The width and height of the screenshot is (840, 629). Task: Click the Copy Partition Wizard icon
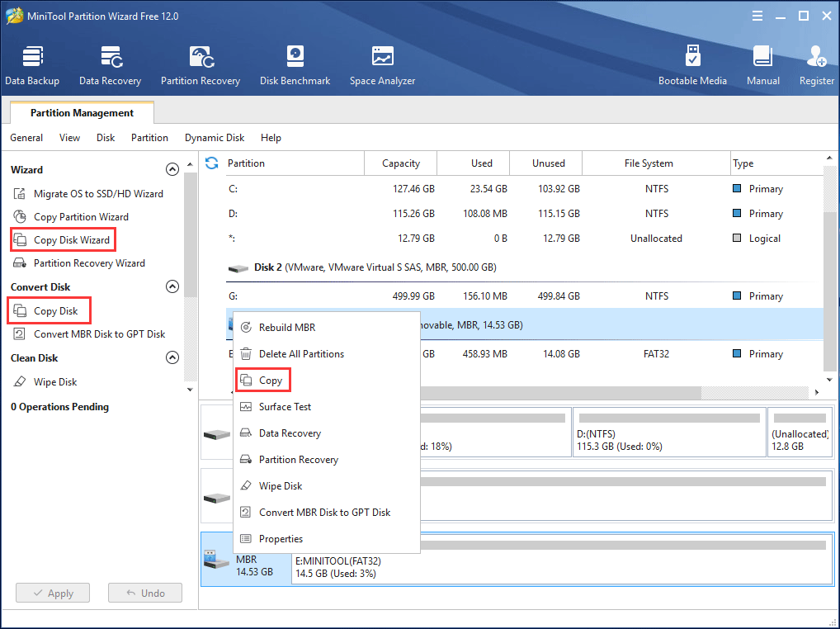pyautogui.click(x=20, y=216)
